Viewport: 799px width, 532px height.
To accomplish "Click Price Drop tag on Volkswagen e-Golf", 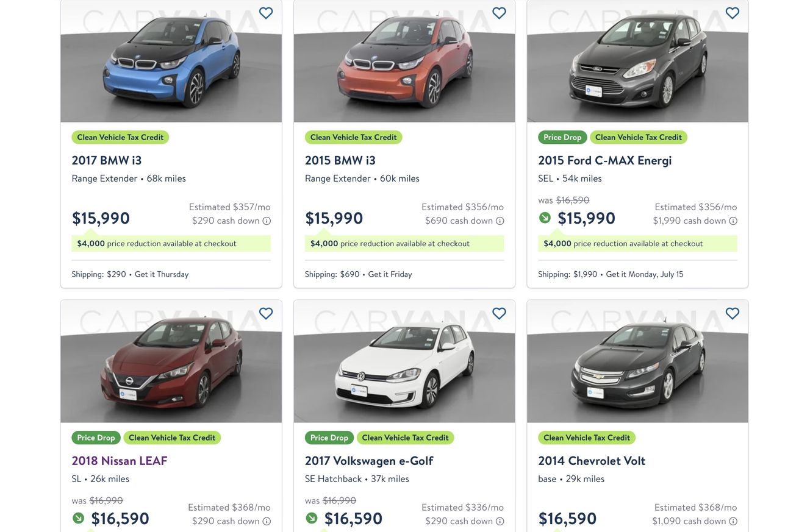I will click(x=329, y=438).
